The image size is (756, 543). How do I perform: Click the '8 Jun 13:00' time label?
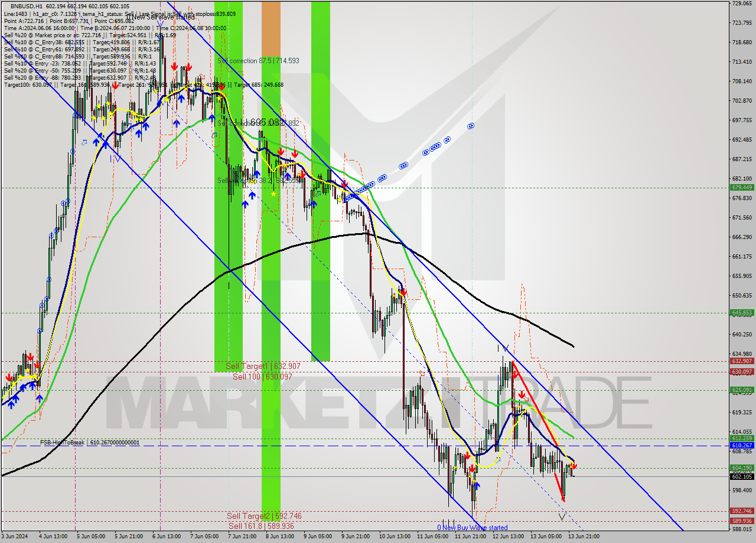pyautogui.click(x=281, y=537)
